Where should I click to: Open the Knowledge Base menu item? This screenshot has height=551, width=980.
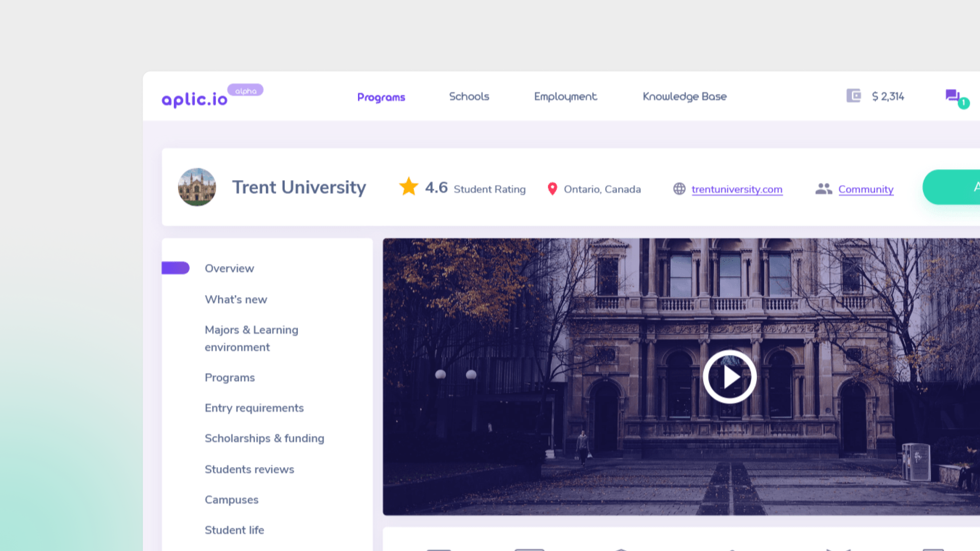(x=684, y=97)
